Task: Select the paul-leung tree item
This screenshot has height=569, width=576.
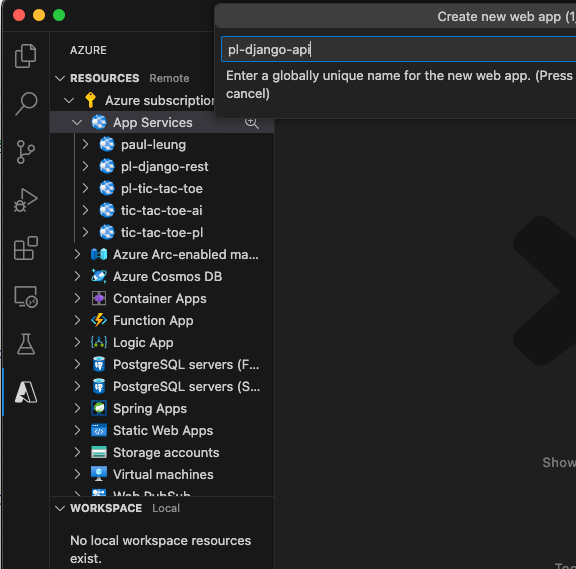Action: [x=162, y=144]
